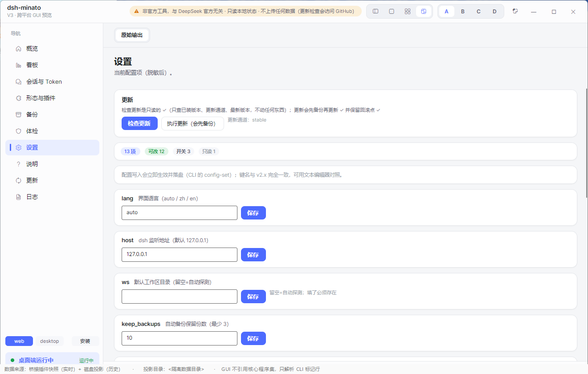Open the 日志 document icon

click(18, 197)
